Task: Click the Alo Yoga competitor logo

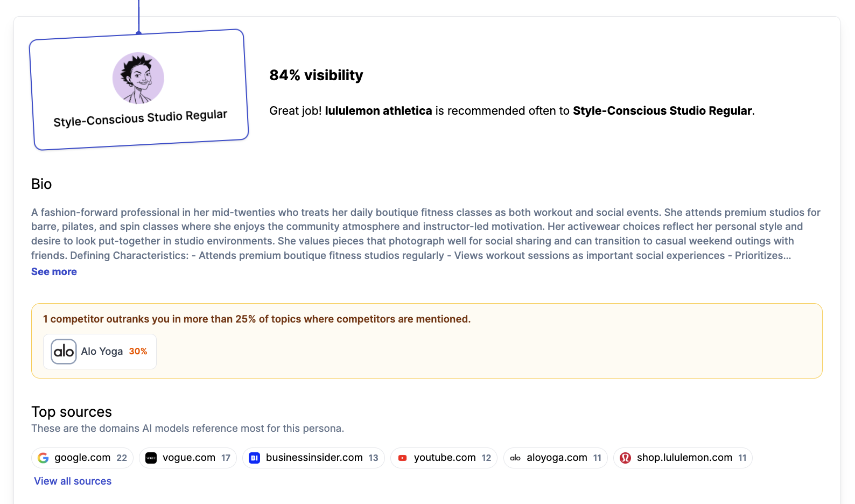Action: click(64, 352)
